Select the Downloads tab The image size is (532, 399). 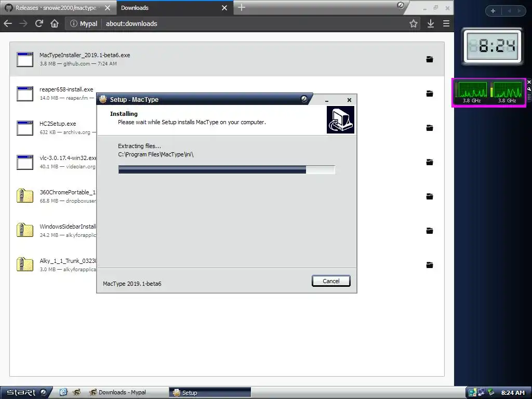175,7
